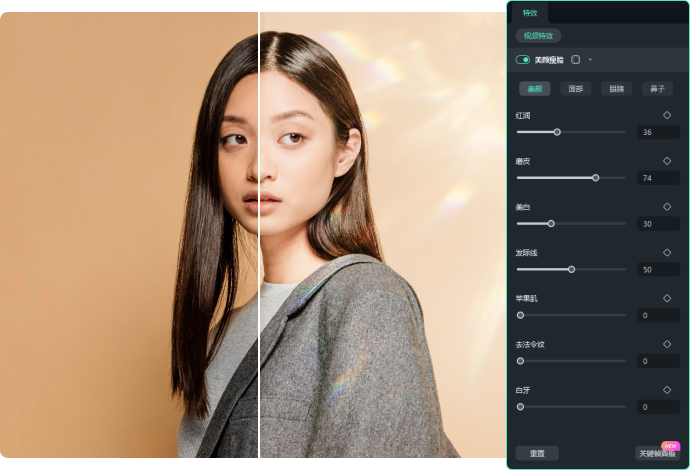Add keyframe for 去法令纹 with diamond icon

click(x=667, y=344)
